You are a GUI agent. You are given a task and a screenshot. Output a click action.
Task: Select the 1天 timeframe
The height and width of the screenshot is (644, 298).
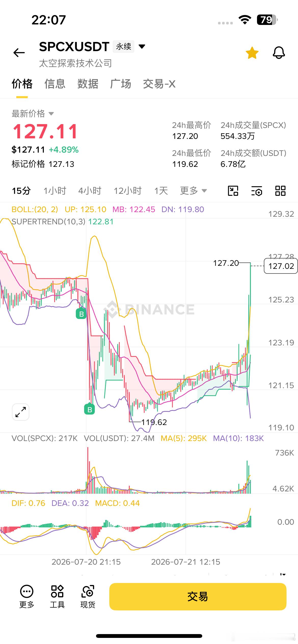[x=161, y=191]
